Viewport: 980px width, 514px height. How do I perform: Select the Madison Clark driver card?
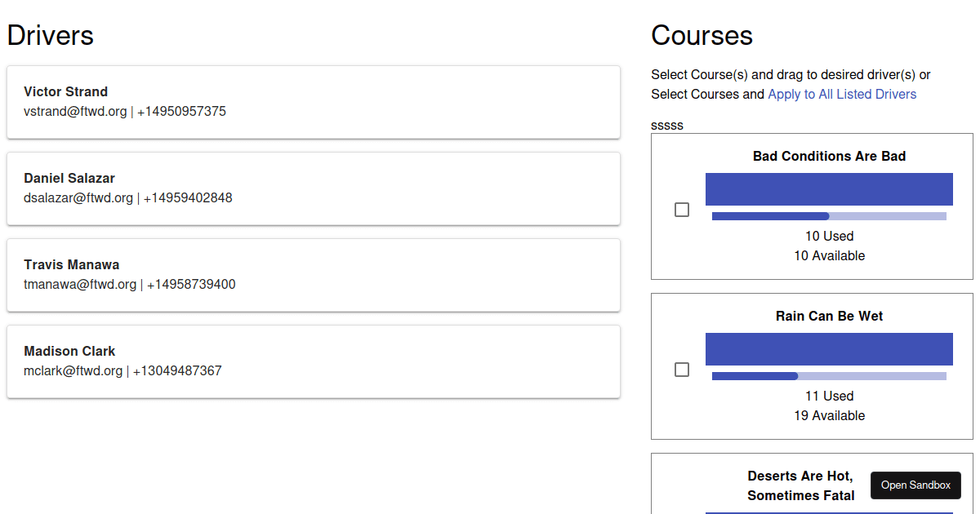pyautogui.click(x=314, y=361)
